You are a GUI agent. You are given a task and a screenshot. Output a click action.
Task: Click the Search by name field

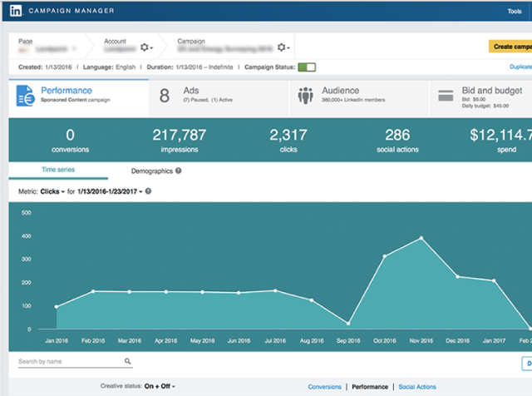76,361
